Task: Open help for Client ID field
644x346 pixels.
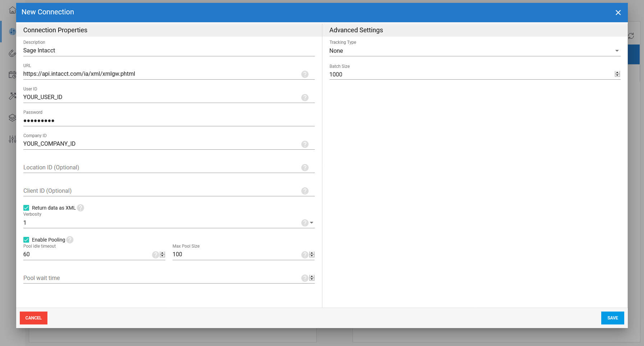Action: pyautogui.click(x=305, y=191)
